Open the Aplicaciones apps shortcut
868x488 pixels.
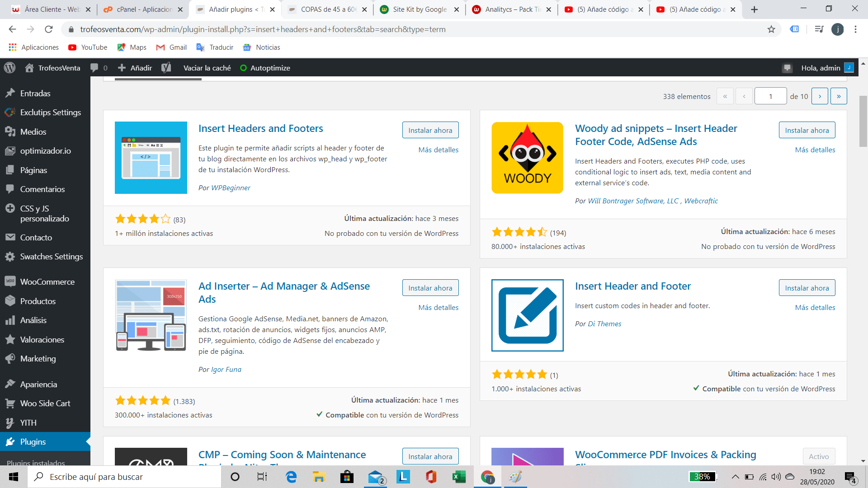click(x=33, y=47)
